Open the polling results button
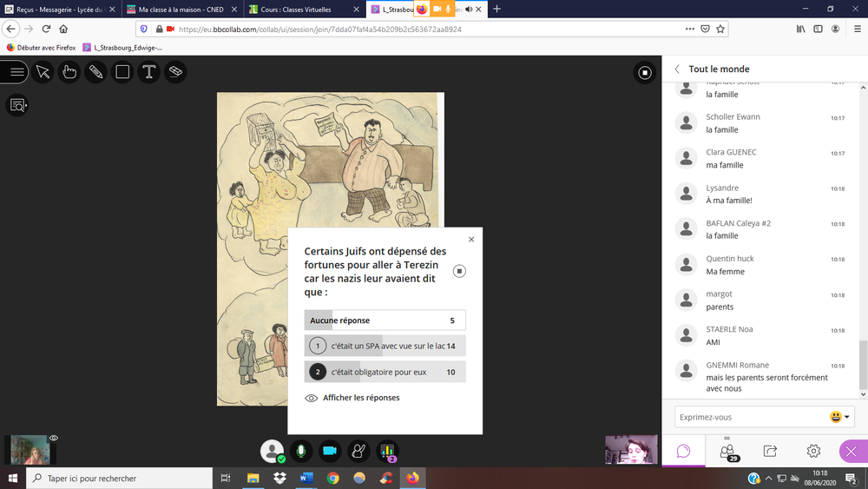 (387, 452)
